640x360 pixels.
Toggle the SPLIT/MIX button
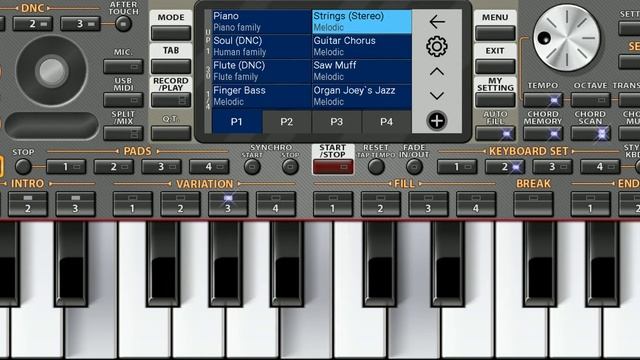(x=123, y=133)
